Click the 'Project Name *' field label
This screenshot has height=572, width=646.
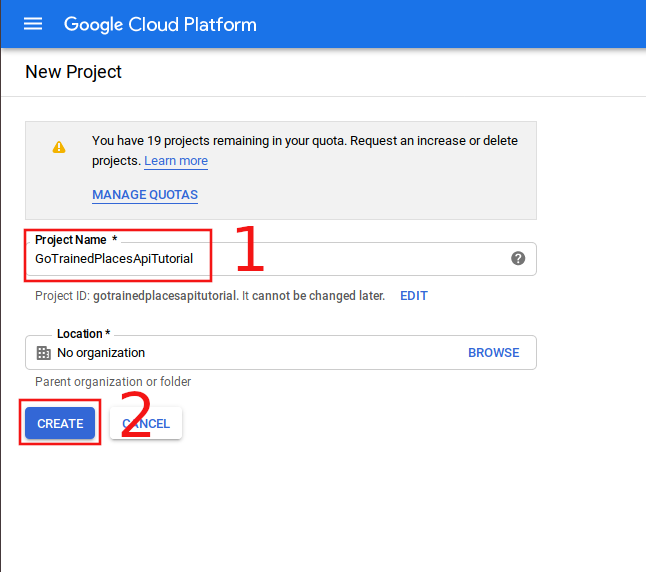coord(76,240)
